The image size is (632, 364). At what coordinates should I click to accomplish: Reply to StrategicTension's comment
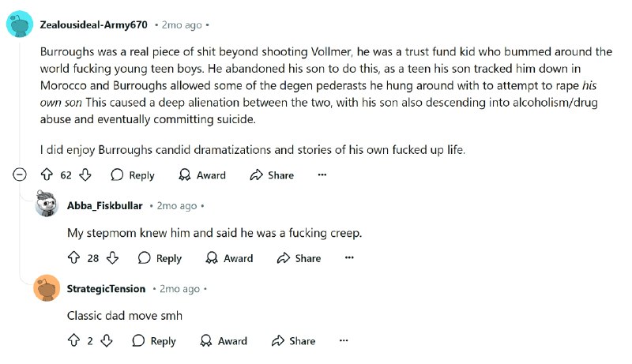[154, 341]
